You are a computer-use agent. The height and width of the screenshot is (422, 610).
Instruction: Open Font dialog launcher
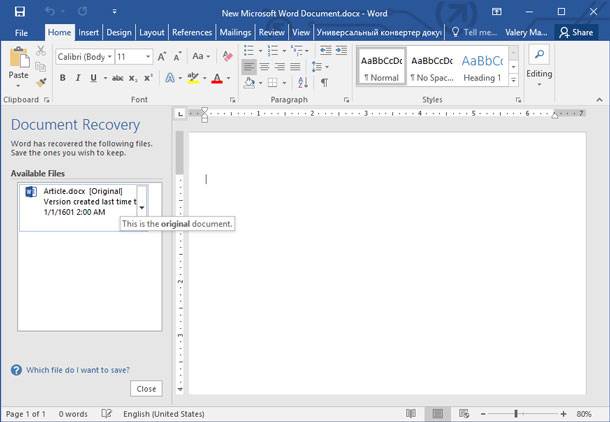click(x=233, y=100)
